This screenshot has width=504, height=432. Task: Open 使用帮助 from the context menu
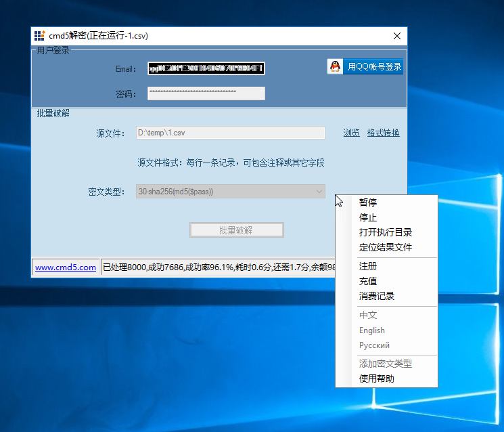pos(387,379)
